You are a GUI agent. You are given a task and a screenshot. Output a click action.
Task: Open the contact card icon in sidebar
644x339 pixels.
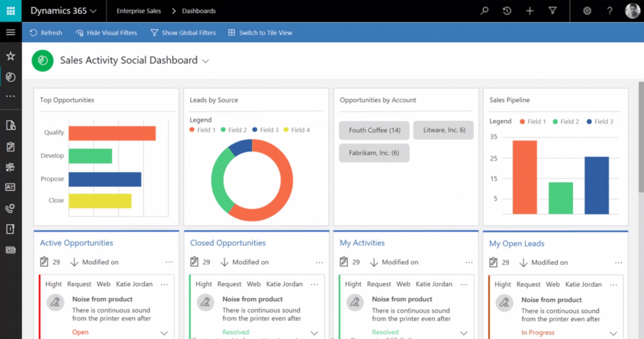11,187
